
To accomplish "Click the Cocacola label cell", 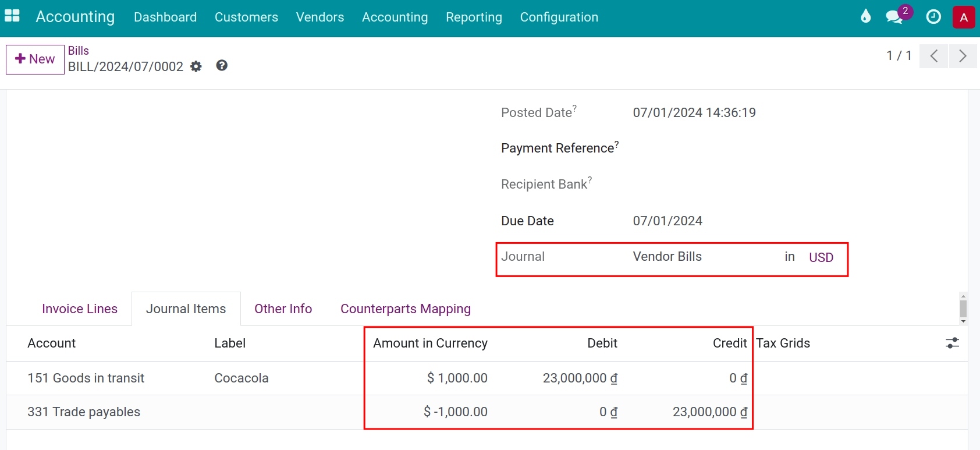I will pos(242,378).
